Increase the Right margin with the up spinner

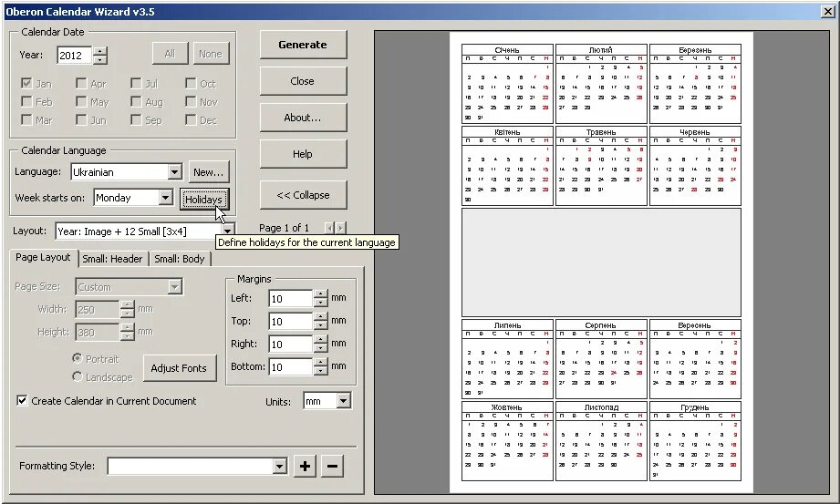pos(320,340)
